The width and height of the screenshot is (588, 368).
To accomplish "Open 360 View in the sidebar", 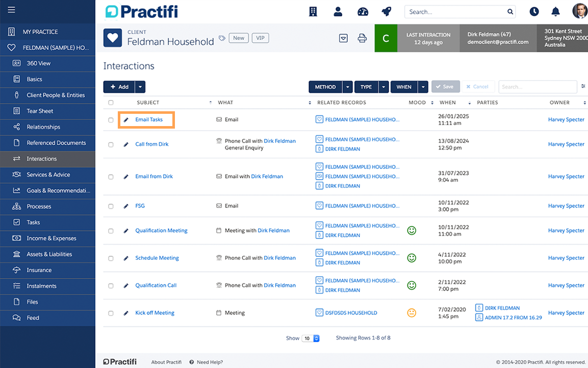I will [x=47, y=63].
